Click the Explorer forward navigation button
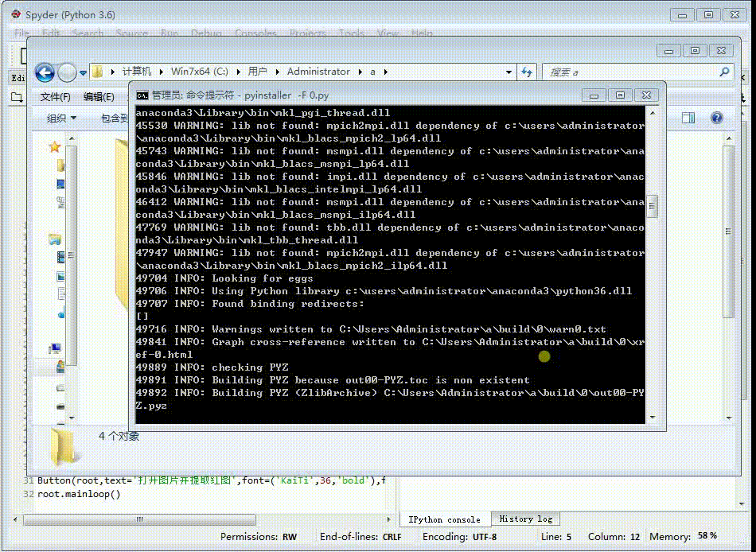756x552 pixels. click(67, 73)
